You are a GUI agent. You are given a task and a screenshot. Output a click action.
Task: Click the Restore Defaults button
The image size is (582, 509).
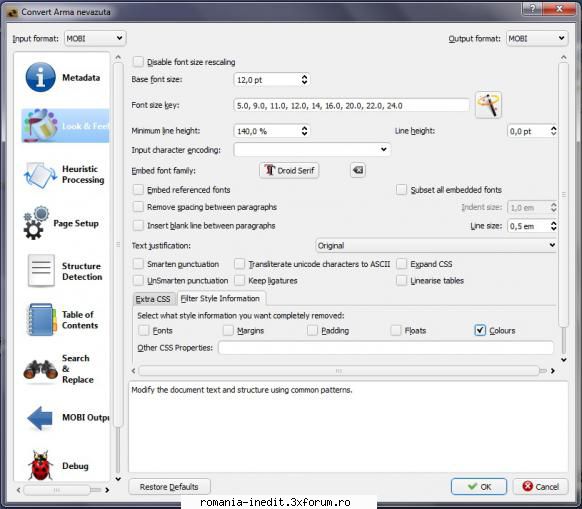coord(169,486)
